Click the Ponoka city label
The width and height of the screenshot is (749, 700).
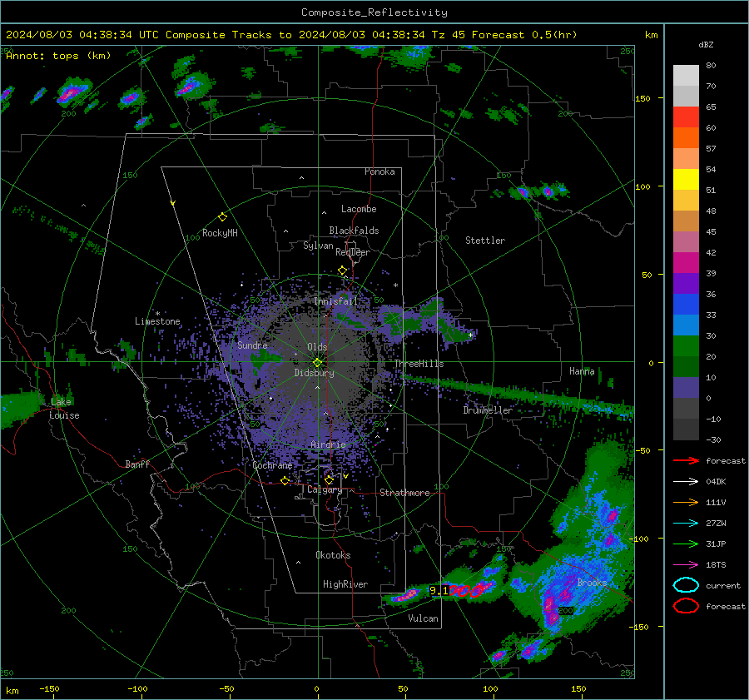click(x=379, y=171)
